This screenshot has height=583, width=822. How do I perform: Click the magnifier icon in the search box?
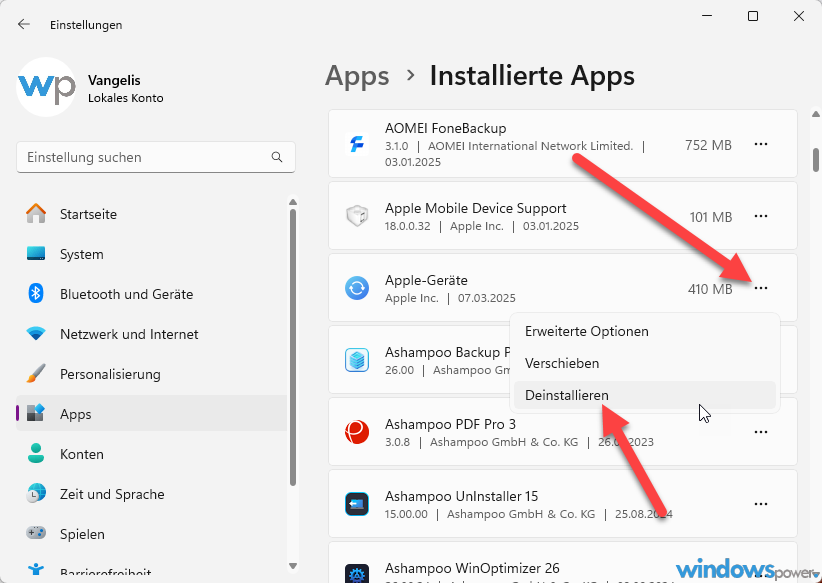(277, 157)
